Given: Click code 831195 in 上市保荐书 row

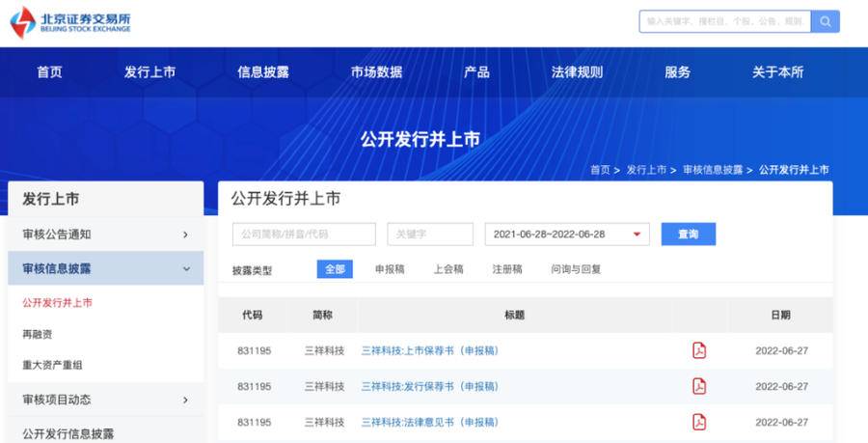Looking at the screenshot, I should pos(254,350).
